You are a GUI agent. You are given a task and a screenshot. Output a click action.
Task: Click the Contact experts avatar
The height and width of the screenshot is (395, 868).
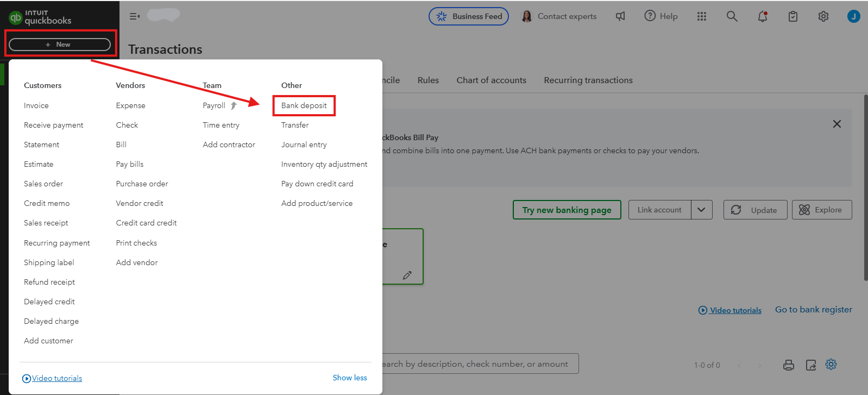point(526,16)
